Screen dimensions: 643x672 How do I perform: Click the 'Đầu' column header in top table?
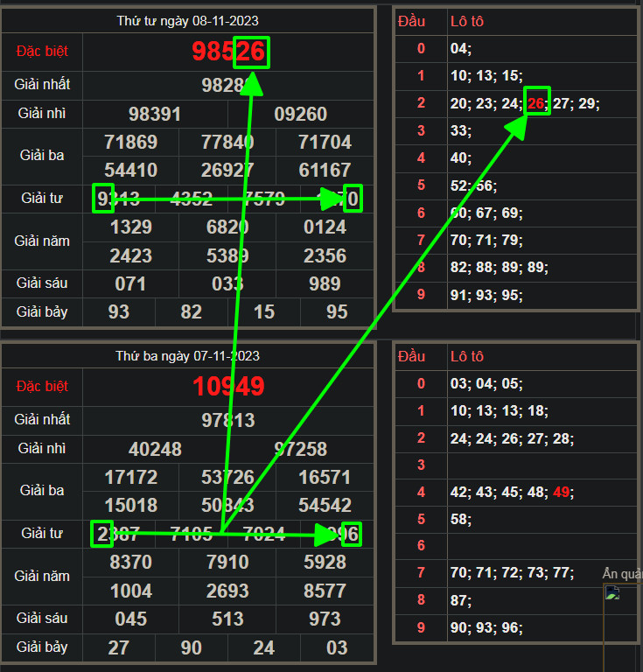(412, 21)
